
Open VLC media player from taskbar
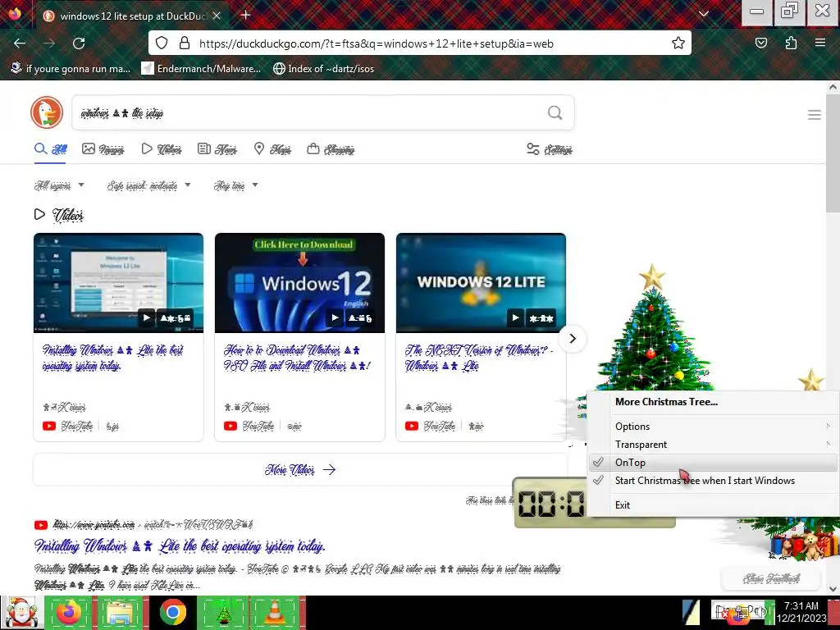pos(275,613)
